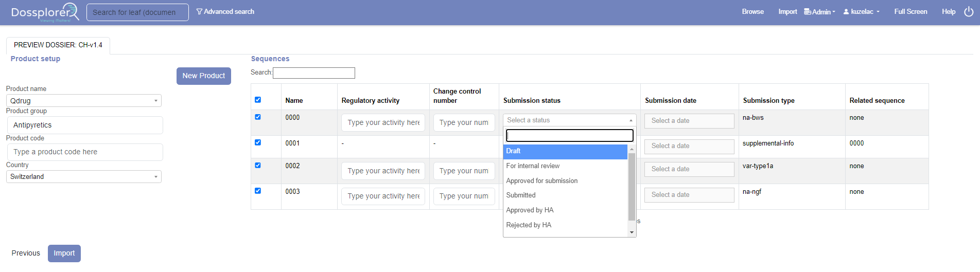Go to Previous step
980x272 pixels.
[26, 253]
